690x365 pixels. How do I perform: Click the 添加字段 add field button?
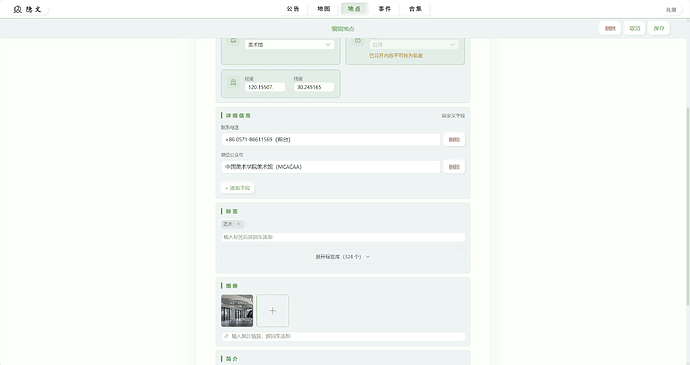[238, 188]
